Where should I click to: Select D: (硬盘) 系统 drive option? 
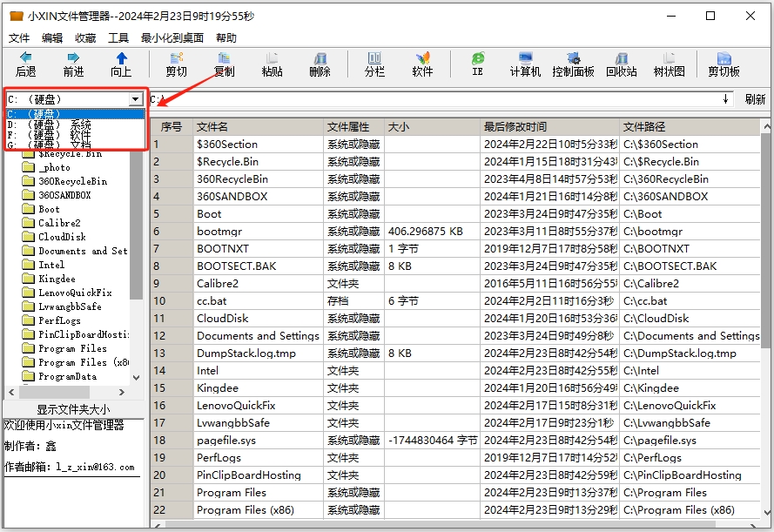76,125
